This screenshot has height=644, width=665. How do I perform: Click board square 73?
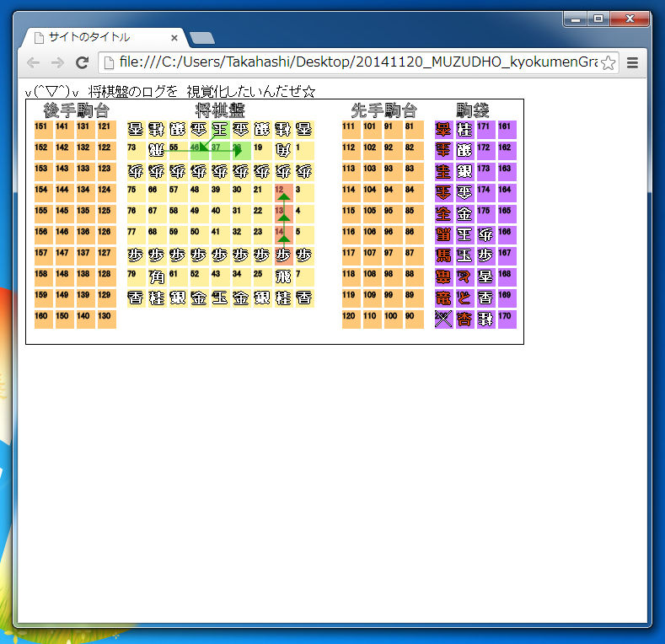(136, 151)
